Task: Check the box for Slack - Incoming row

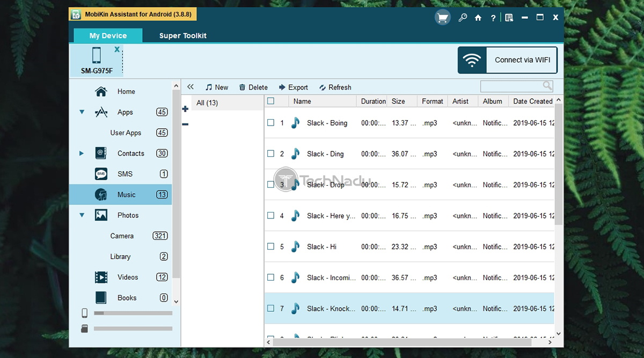Action: coord(270,277)
